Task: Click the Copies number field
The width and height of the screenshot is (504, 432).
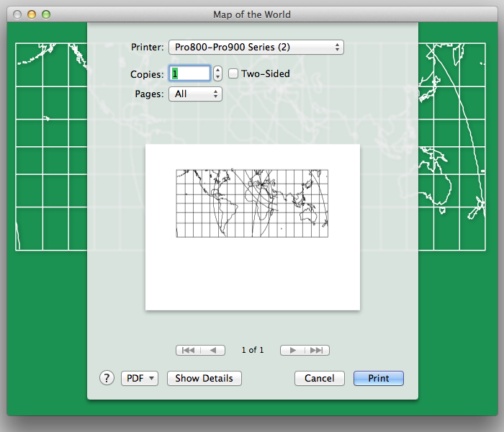Action: pyautogui.click(x=189, y=73)
